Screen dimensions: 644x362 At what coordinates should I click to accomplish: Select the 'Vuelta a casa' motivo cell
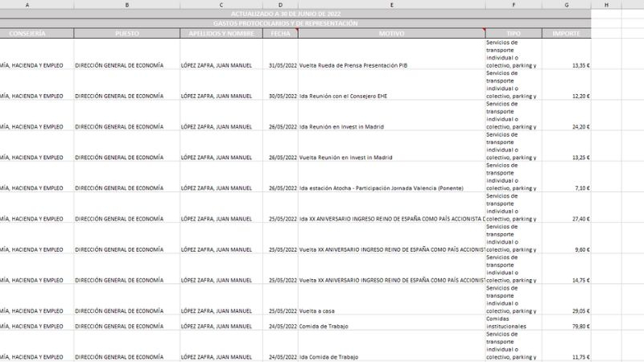tap(392, 299)
